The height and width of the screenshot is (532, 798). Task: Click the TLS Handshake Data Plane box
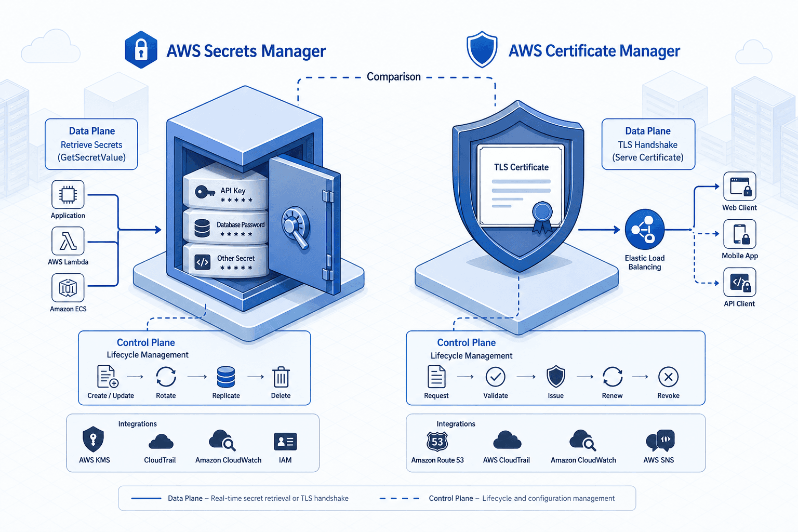click(648, 144)
